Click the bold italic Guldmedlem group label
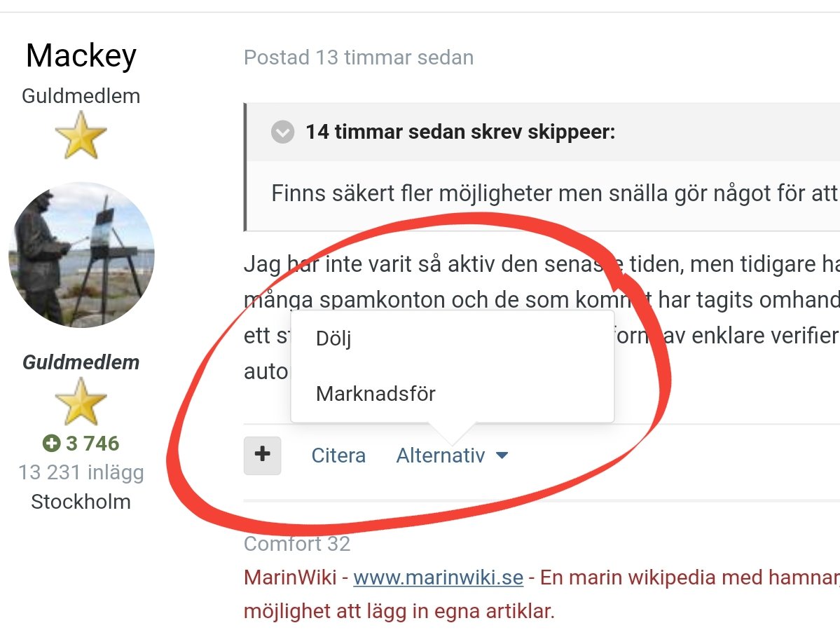This screenshot has height=630, width=840. (x=81, y=362)
